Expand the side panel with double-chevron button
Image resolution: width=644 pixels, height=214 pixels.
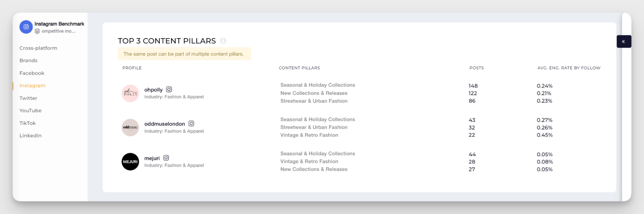coord(623,42)
